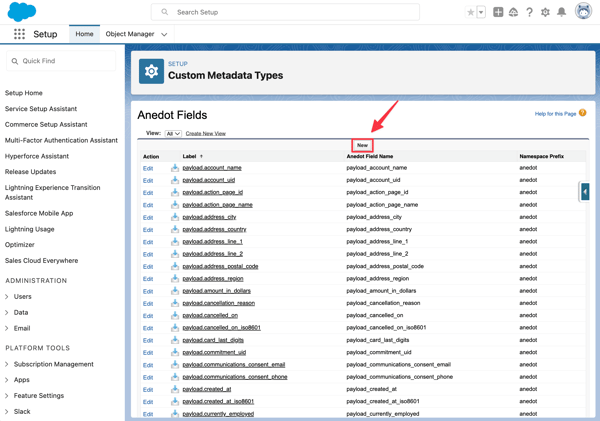Click the download icon for payload.card_last_digits
Viewport: 600px width, 421px height.
174,340
